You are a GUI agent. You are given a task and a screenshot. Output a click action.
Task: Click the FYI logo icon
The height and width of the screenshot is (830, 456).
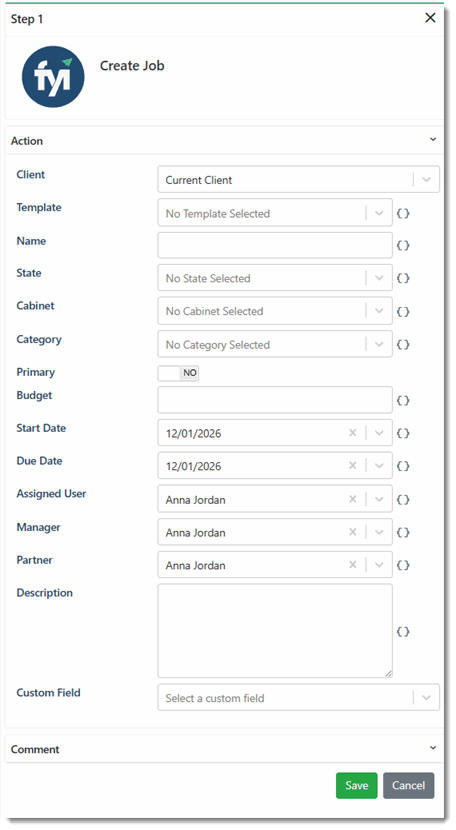pyautogui.click(x=53, y=77)
